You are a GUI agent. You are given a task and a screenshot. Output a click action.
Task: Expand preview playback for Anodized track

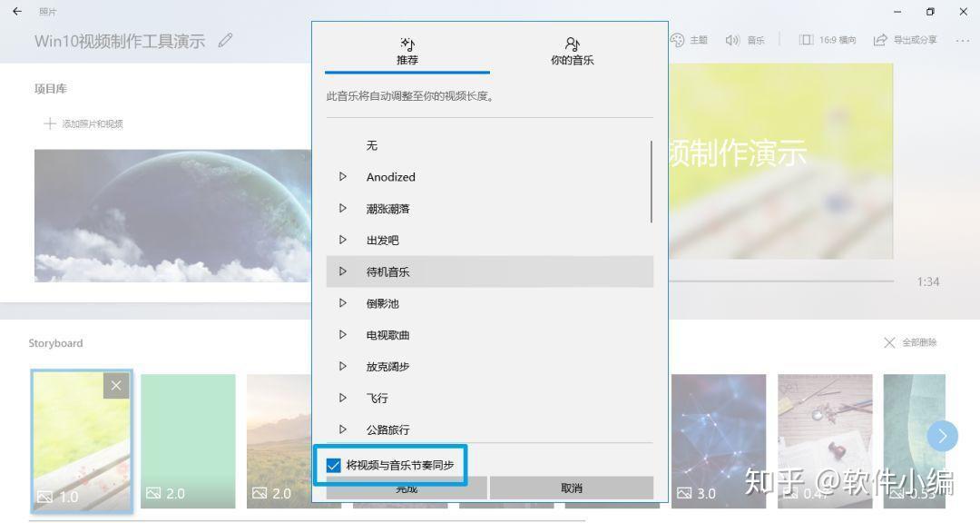click(344, 177)
